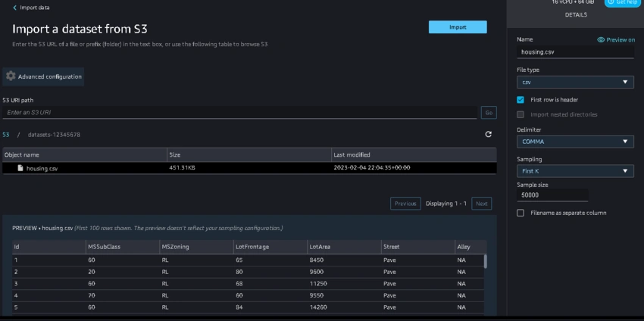Click the Import button
644x321 pixels.
pos(458,27)
